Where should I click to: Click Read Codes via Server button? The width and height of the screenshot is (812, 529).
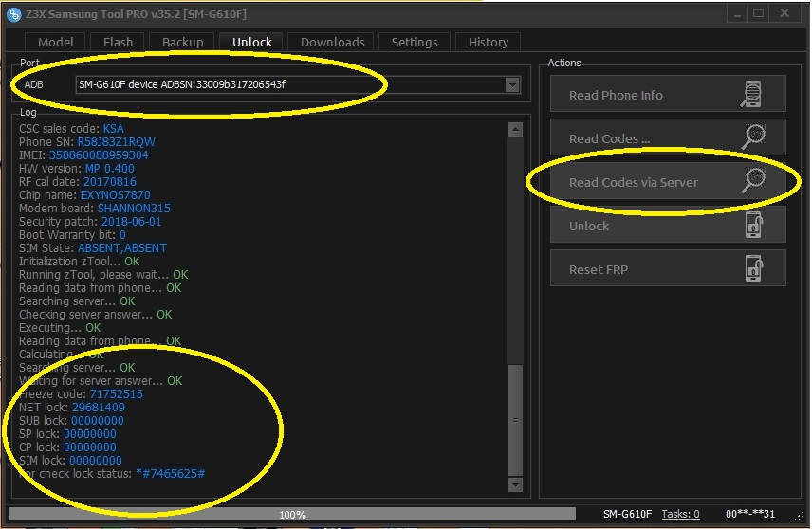click(668, 181)
